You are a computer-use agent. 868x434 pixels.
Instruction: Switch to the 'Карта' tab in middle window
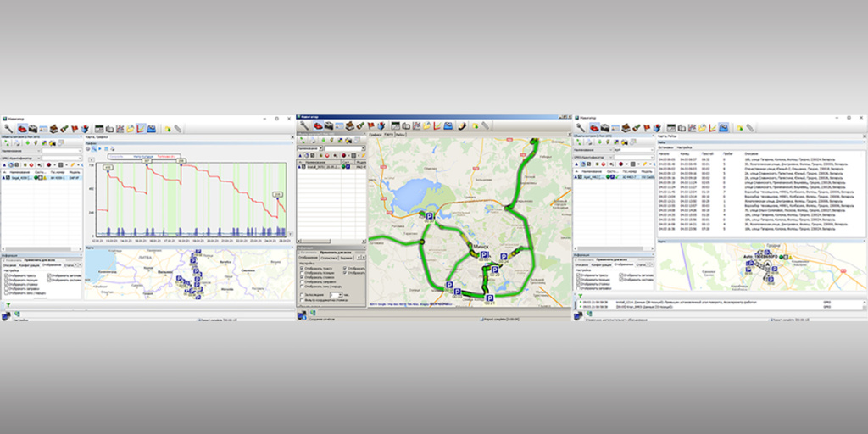coord(388,134)
